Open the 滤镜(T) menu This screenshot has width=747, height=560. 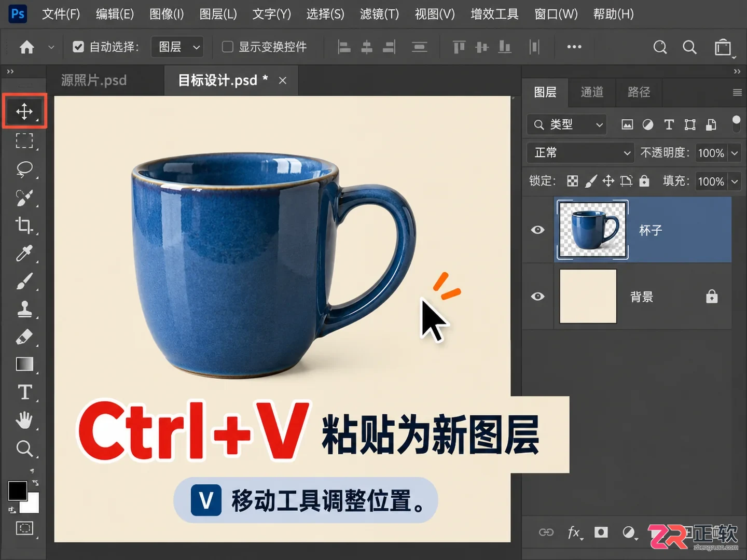(x=380, y=14)
